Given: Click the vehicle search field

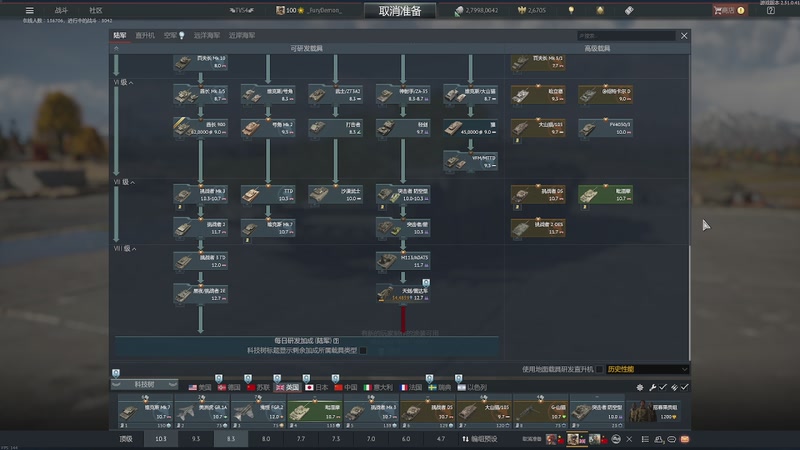Looking at the screenshot, I should click(x=626, y=36).
